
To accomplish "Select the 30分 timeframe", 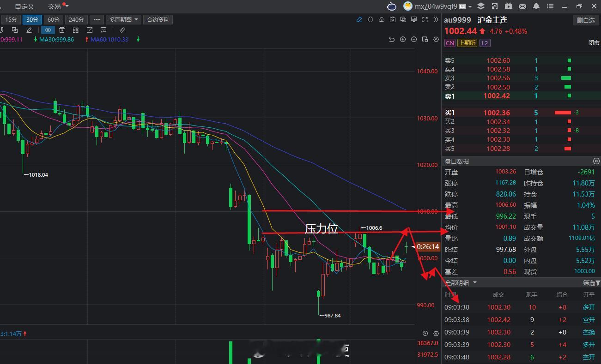I will click(32, 19).
